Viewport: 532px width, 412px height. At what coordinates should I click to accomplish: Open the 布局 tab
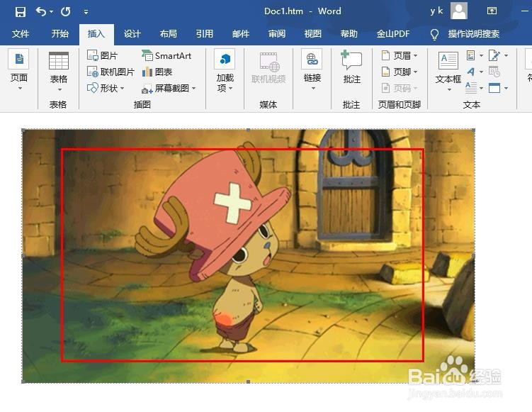169,33
